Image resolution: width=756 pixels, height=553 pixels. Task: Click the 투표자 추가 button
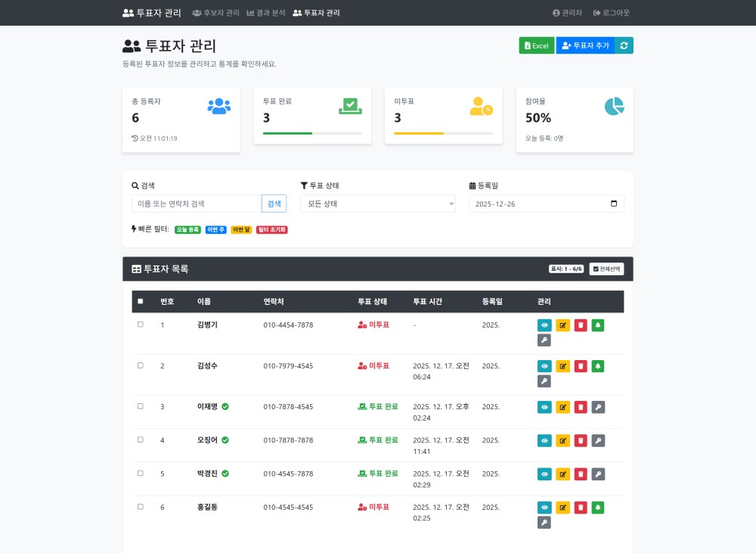click(585, 45)
